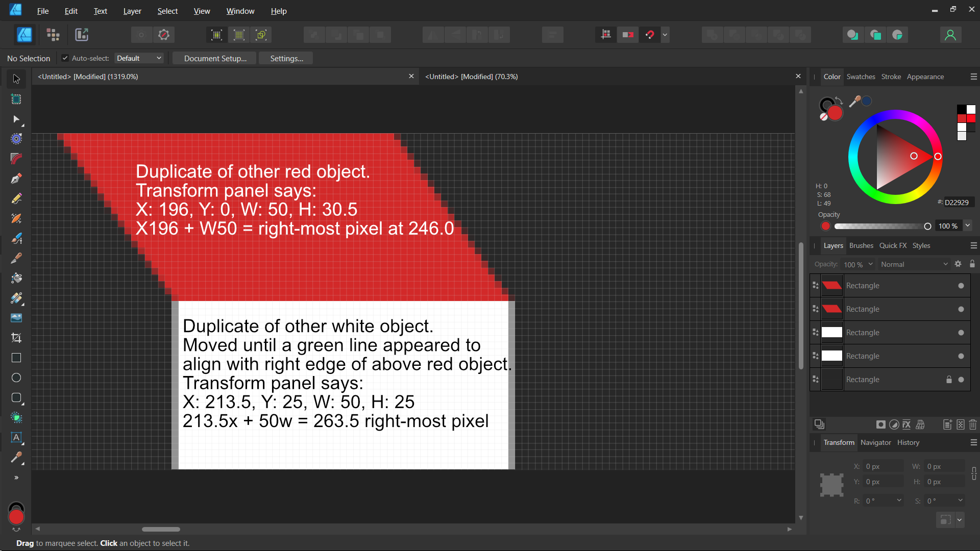The image size is (980, 551).
Task: Close the 1319.0% document tab
Action: pos(411,77)
